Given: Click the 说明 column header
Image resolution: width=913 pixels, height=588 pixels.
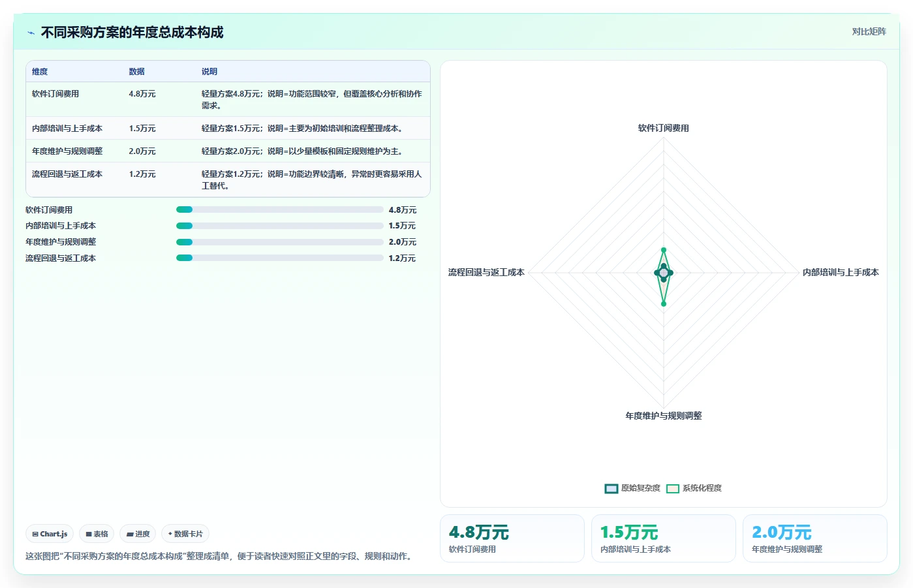Looking at the screenshot, I should point(209,72).
